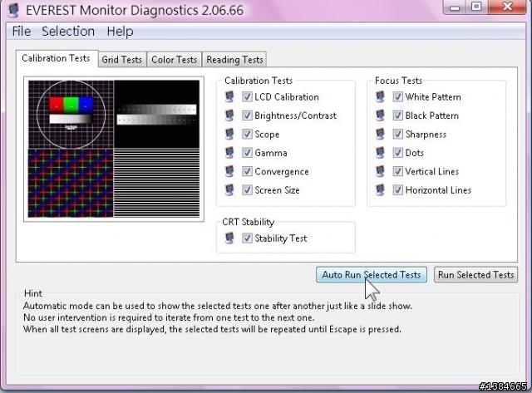Click the 'LCD Calibration' label text
This screenshot has width=532, height=393.
point(287,97)
